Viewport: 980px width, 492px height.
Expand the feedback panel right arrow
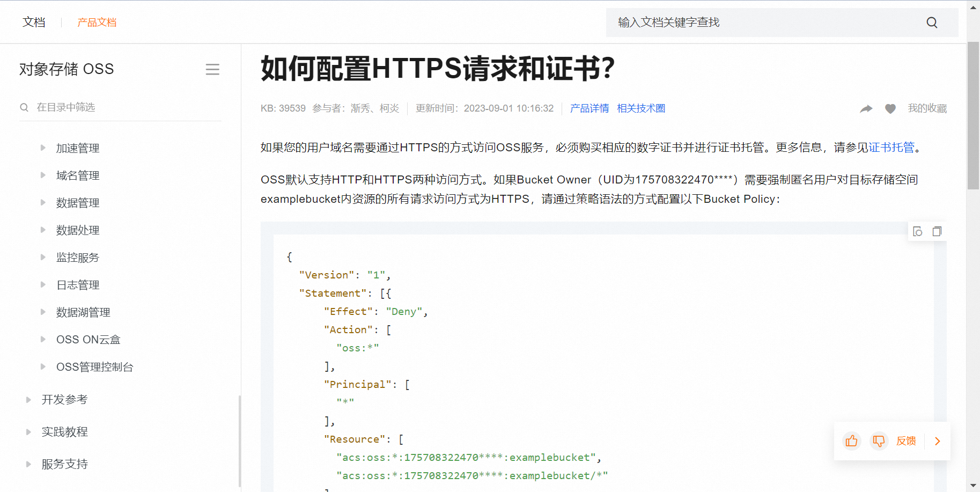click(938, 441)
